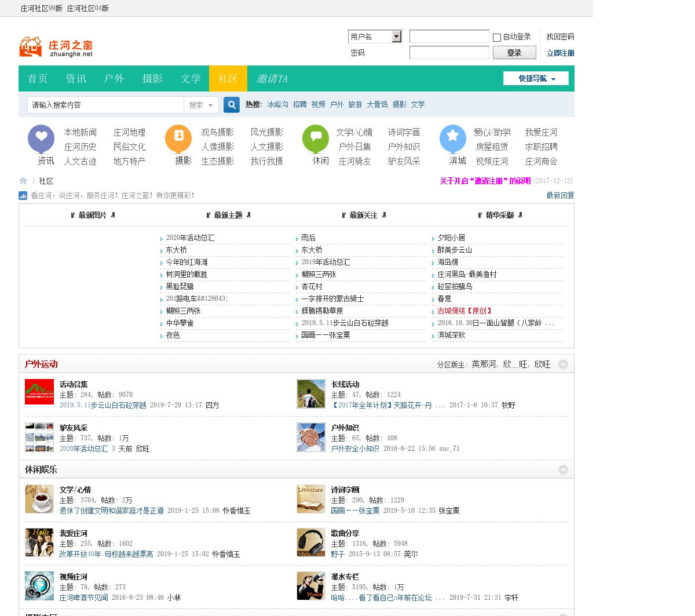Select the 社区 navigation tab
The image size is (695, 616).
[x=228, y=78]
